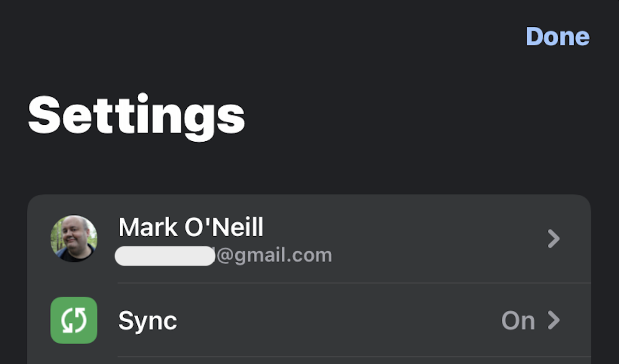Tap the Done button

pyautogui.click(x=557, y=37)
